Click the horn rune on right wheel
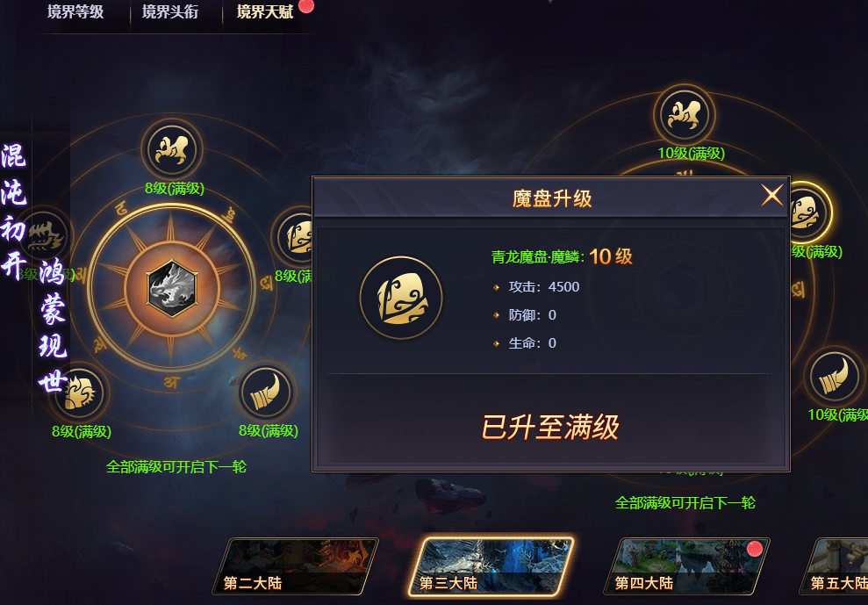This screenshot has height=605, width=868. (x=835, y=377)
